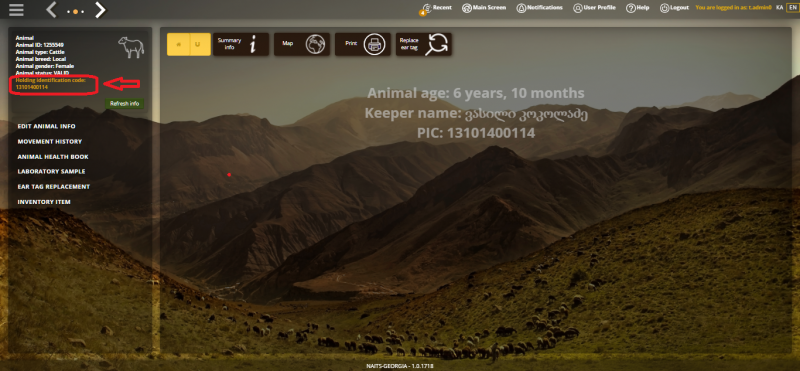This screenshot has width=800, height=371.
Task: Open the Help page
Action: 637,8
